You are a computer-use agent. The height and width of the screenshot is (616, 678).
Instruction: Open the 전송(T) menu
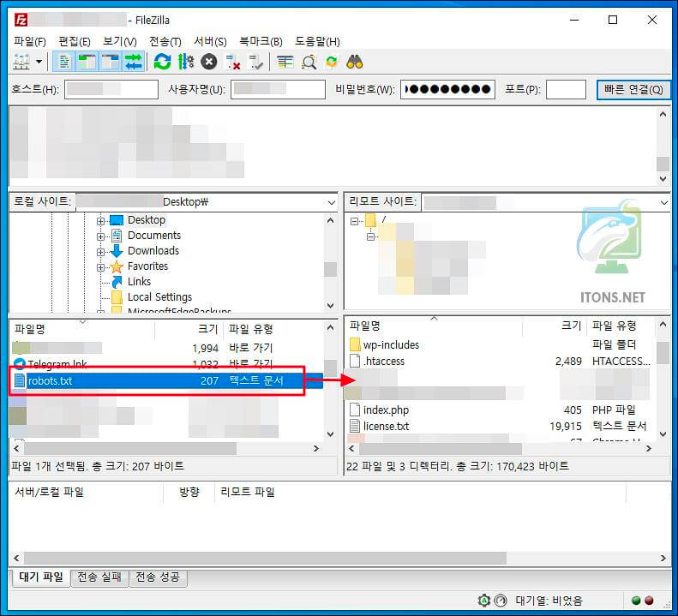tap(165, 41)
